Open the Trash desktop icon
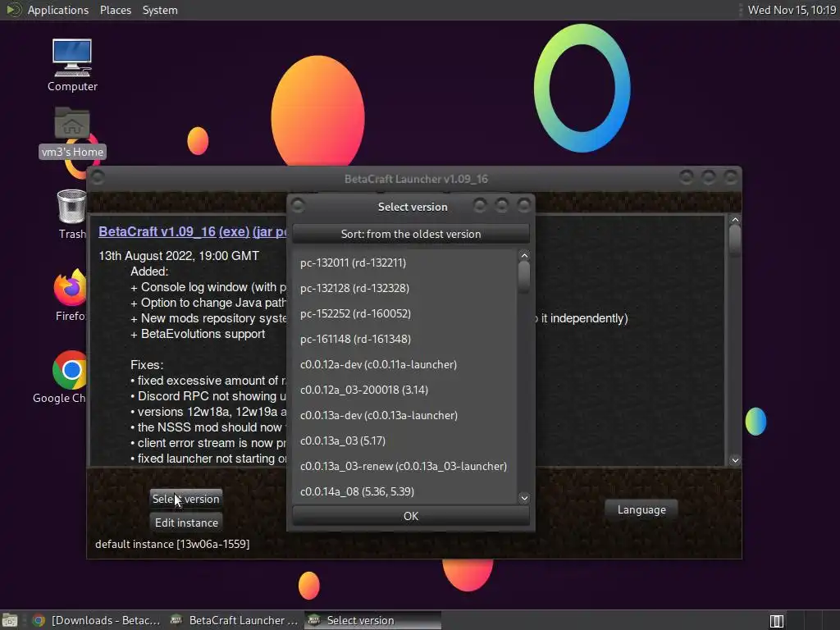The width and height of the screenshot is (840, 630). [x=72, y=214]
